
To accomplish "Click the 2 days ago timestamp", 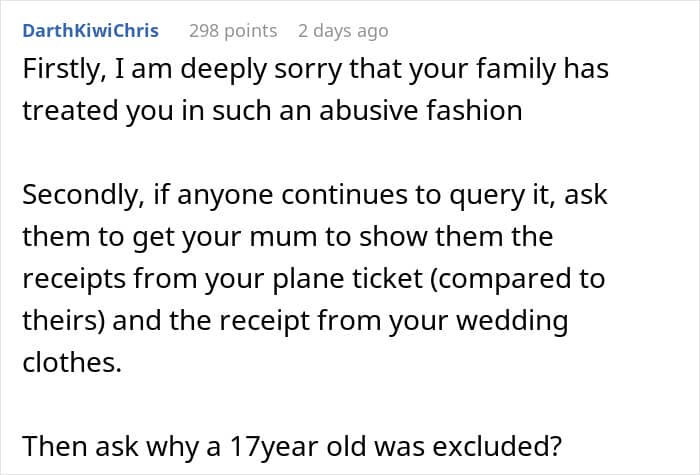I will (343, 31).
